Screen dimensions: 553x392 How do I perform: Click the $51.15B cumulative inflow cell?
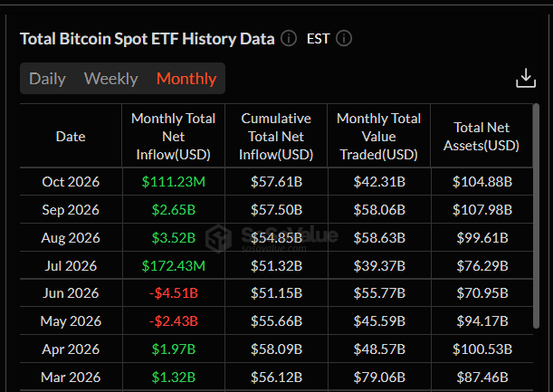click(x=276, y=292)
